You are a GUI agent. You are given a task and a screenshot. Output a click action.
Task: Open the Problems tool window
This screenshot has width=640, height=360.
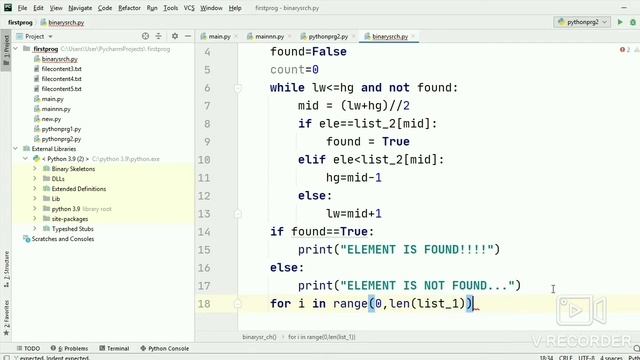[x=69, y=348]
